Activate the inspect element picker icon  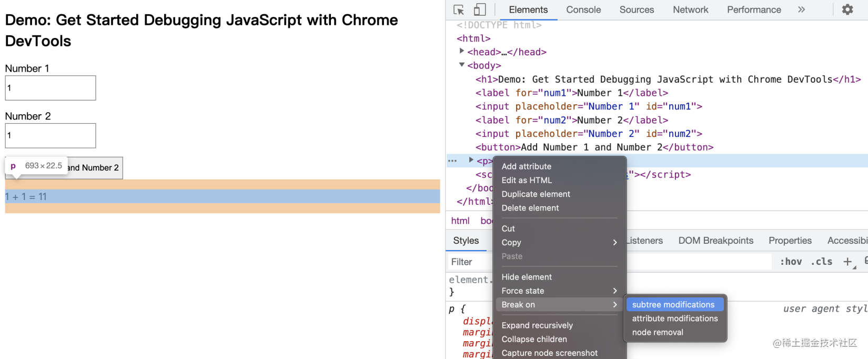459,9
